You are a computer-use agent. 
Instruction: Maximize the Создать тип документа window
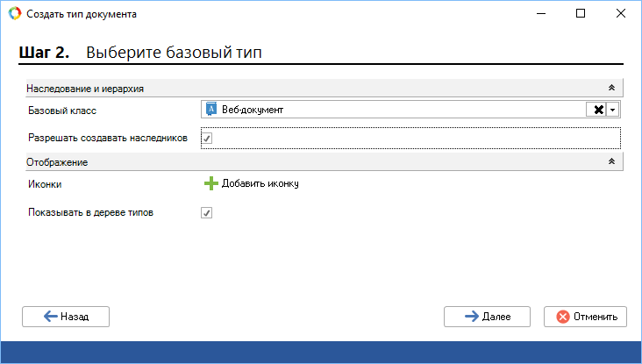pyautogui.click(x=581, y=14)
